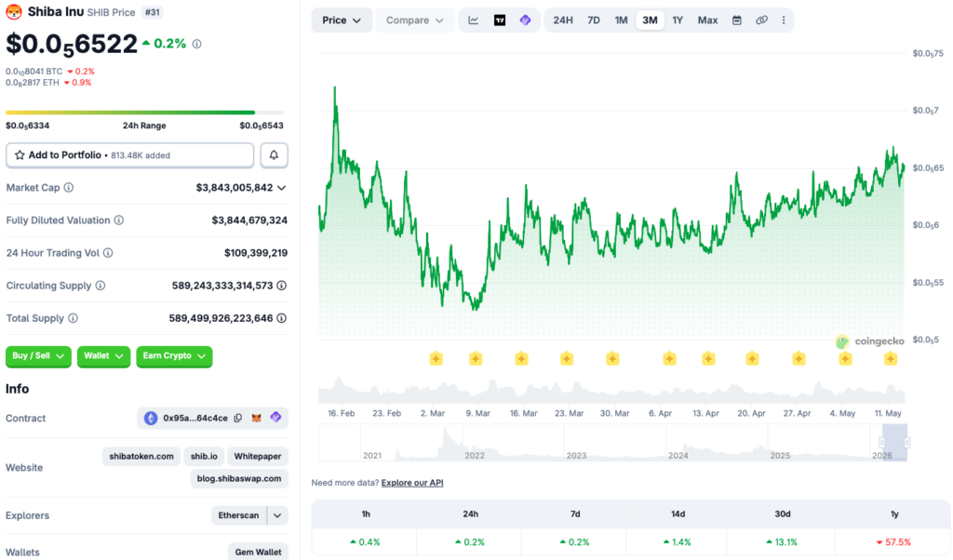Open the calendar date range picker
953x560 pixels.
(737, 20)
